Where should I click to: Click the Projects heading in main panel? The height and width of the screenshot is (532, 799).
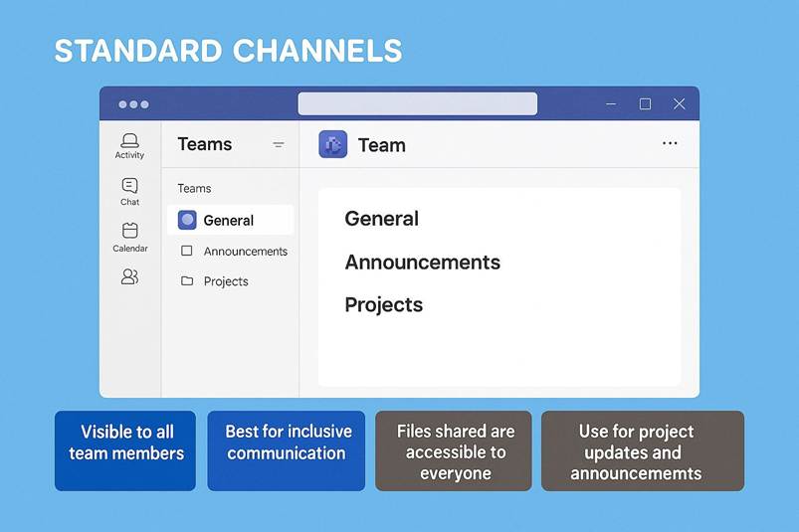383,305
